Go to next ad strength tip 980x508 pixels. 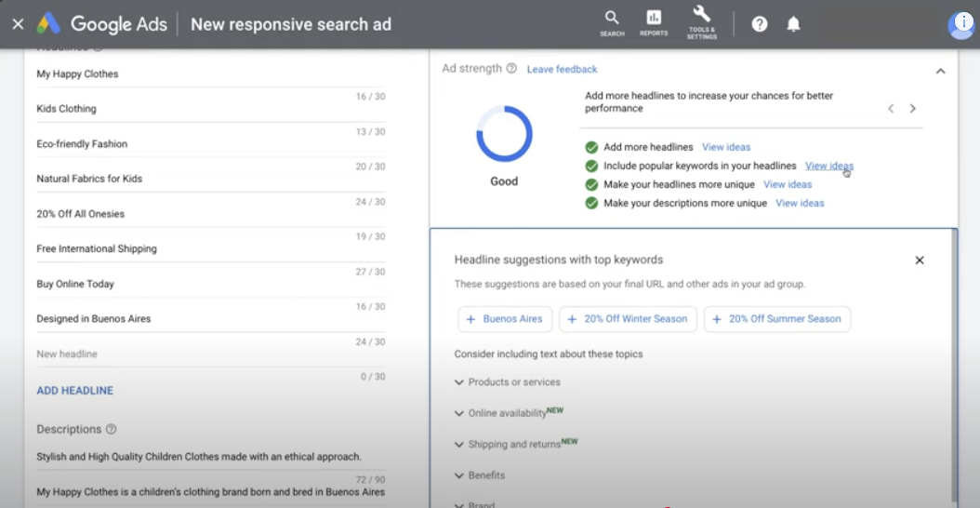coord(912,108)
